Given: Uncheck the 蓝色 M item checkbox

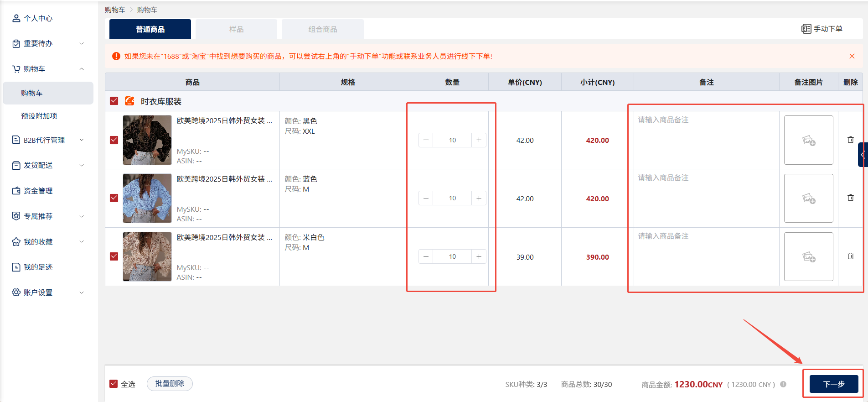Looking at the screenshot, I should pyautogui.click(x=114, y=198).
